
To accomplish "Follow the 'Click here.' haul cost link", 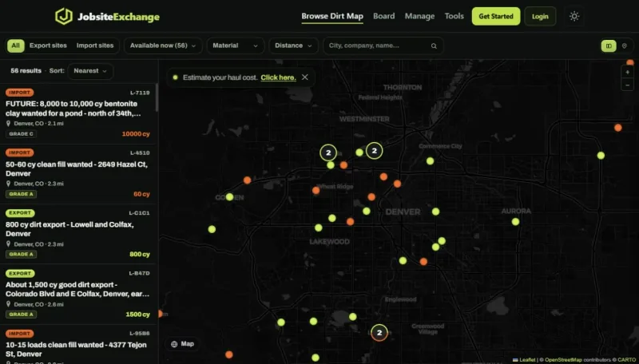I will coord(278,77).
